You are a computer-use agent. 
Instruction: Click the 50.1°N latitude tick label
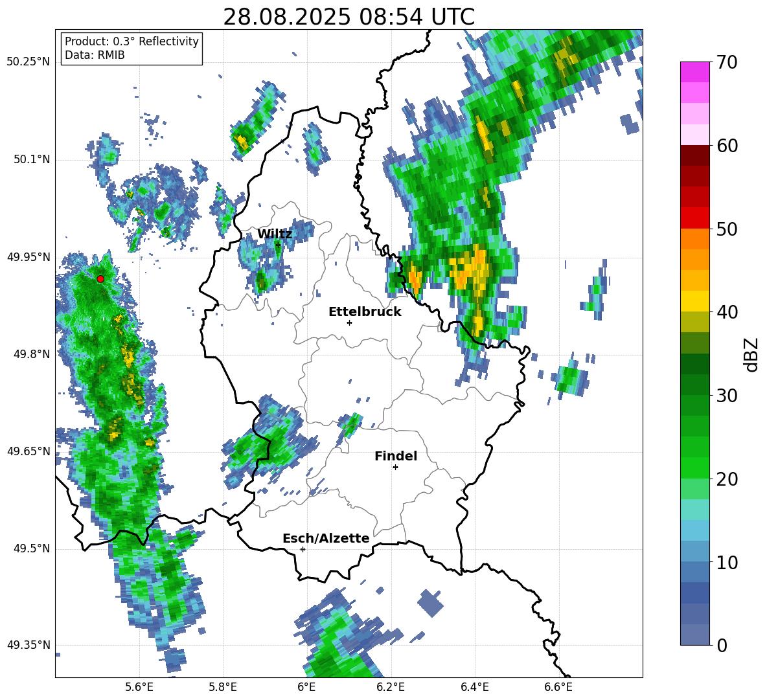[32, 160]
